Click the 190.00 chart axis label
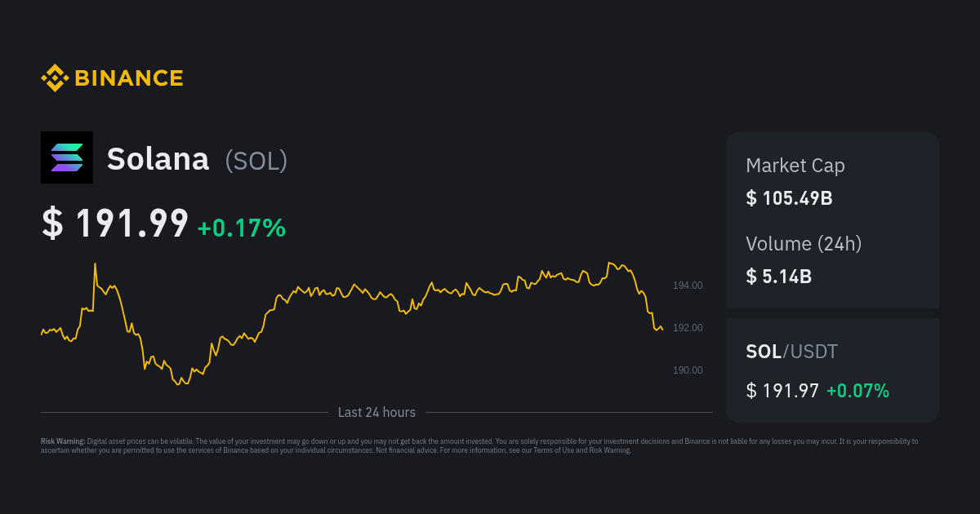 [688, 370]
